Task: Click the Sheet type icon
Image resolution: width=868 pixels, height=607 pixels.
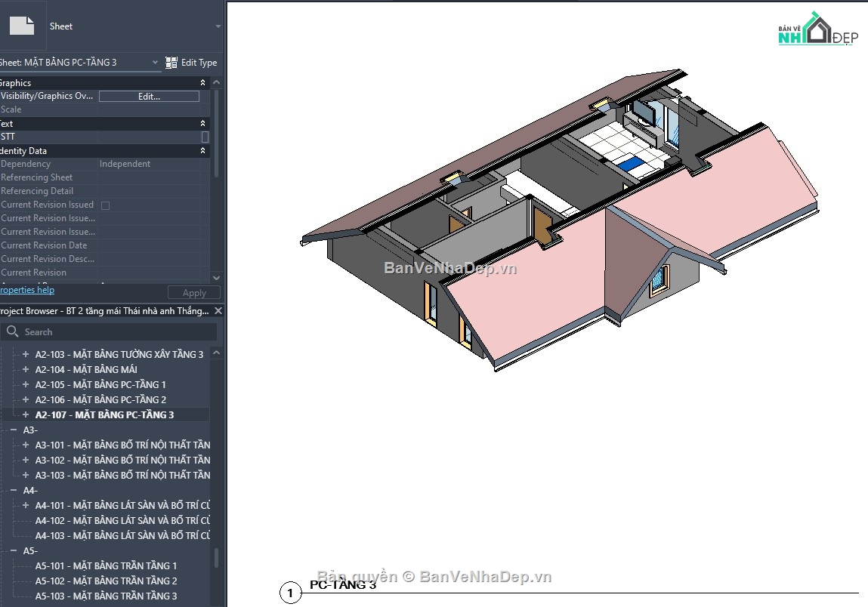Action: tap(22, 26)
